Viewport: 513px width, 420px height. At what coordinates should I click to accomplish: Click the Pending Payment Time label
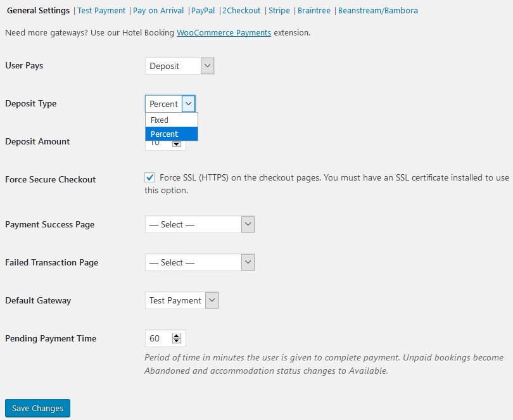(x=51, y=338)
